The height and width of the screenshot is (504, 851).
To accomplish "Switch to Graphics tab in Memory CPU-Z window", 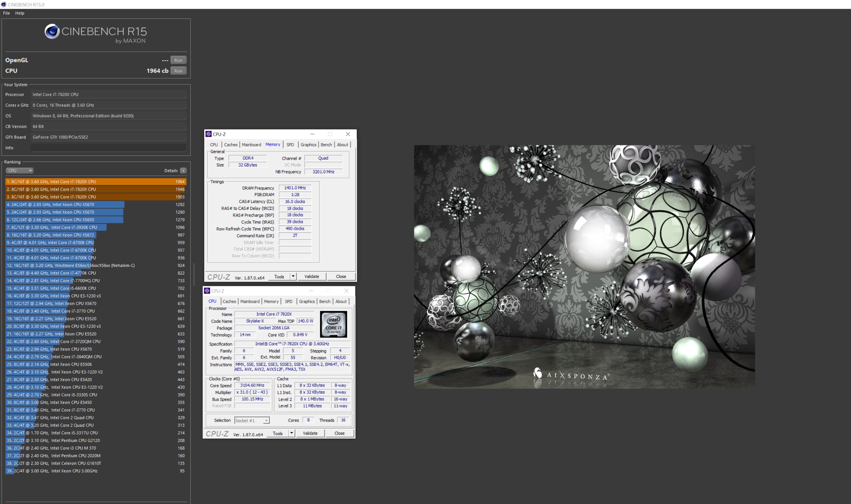I will click(x=309, y=145).
